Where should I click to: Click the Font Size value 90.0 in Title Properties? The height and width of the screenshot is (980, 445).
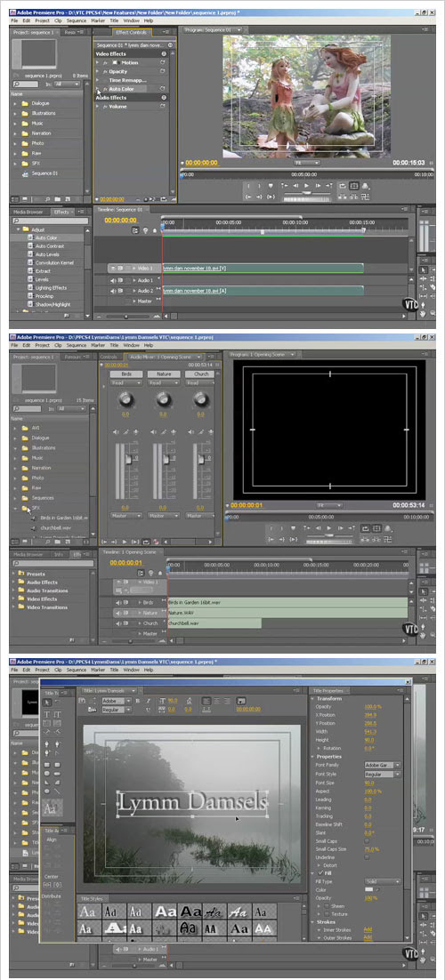pos(369,783)
